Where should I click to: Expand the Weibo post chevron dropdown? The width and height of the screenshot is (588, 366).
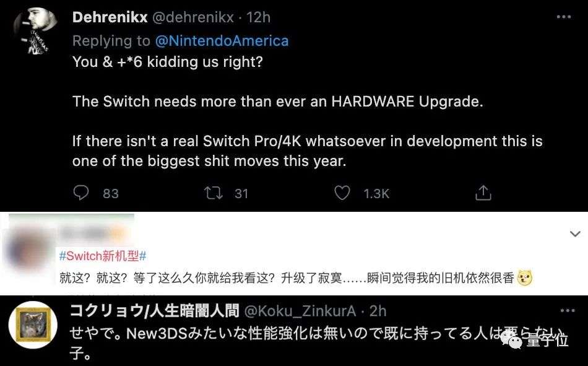click(575, 234)
